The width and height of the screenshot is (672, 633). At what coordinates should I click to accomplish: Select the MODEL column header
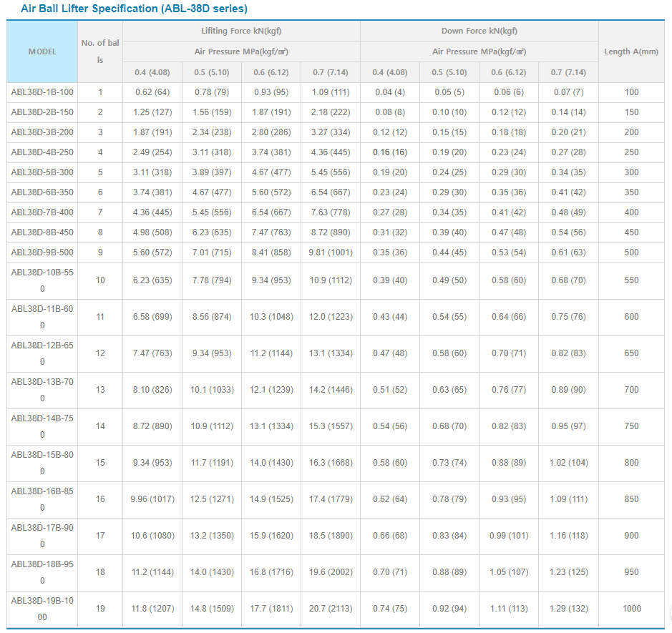click(42, 51)
